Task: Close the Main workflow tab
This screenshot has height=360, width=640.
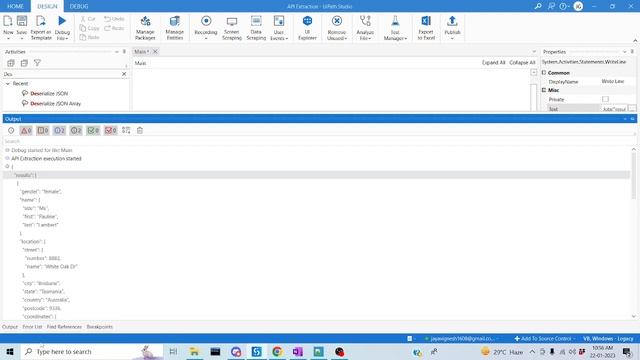Action: click(155, 51)
